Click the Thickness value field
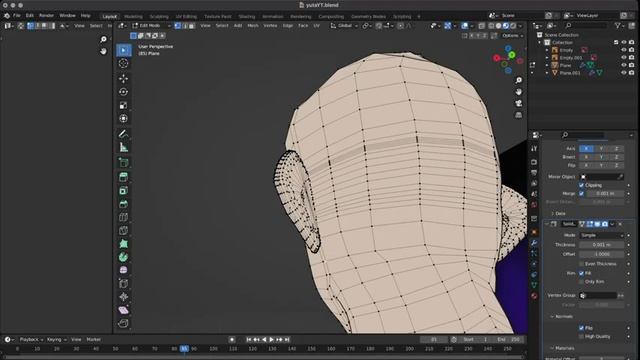 click(602, 245)
